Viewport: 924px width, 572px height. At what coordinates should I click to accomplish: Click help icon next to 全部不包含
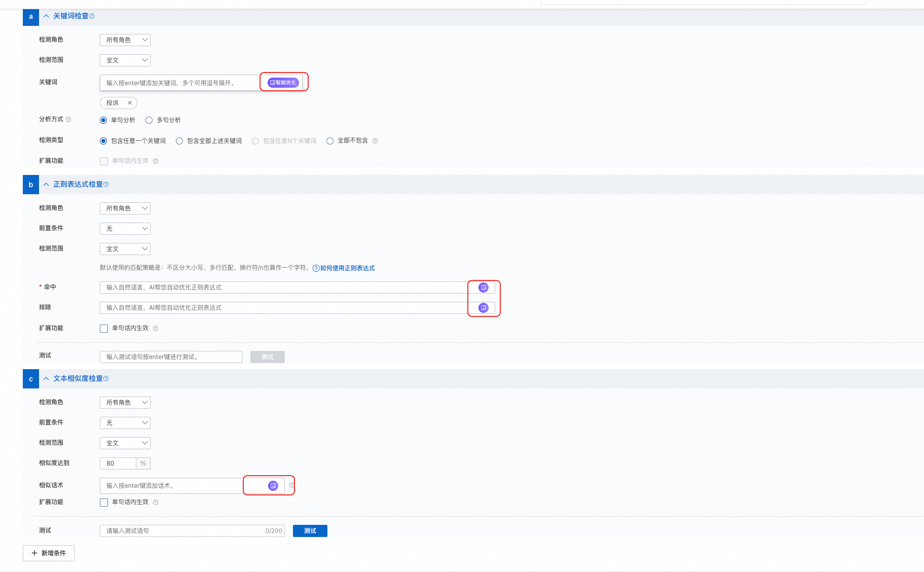(375, 141)
